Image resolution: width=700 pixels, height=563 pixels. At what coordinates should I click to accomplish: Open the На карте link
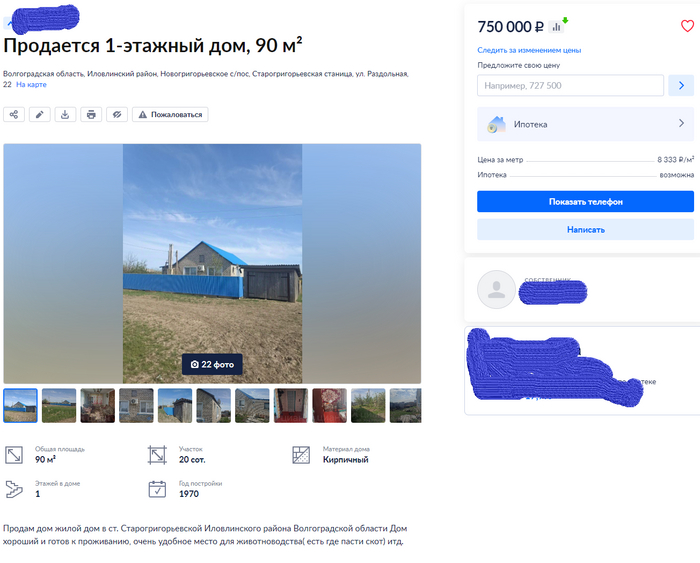click(31, 84)
